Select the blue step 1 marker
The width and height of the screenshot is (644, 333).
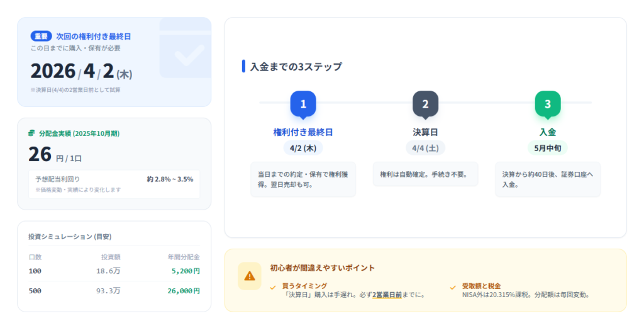click(x=303, y=104)
